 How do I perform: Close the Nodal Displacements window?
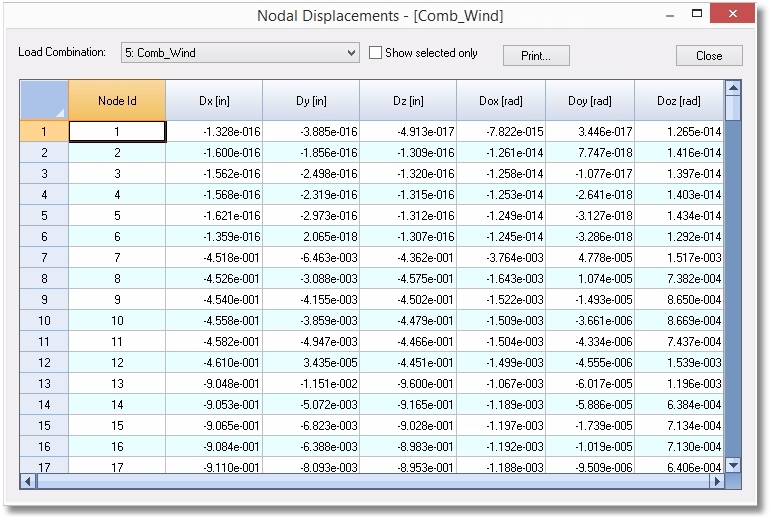coord(732,14)
